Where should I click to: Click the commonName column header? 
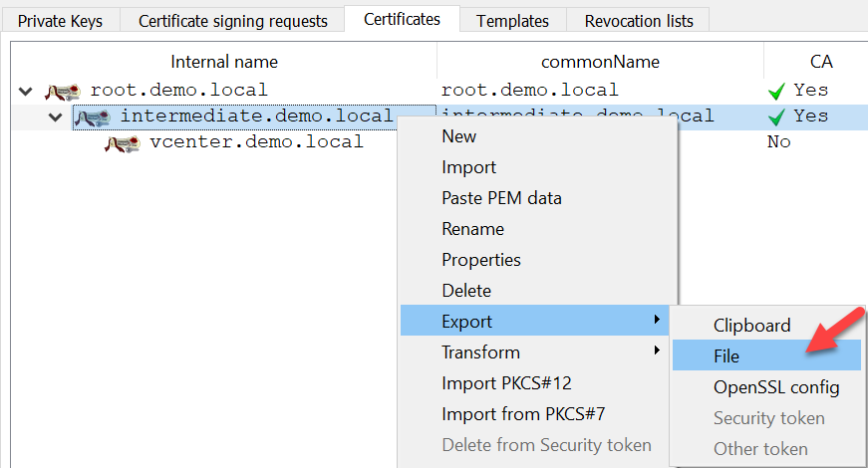[x=600, y=62]
